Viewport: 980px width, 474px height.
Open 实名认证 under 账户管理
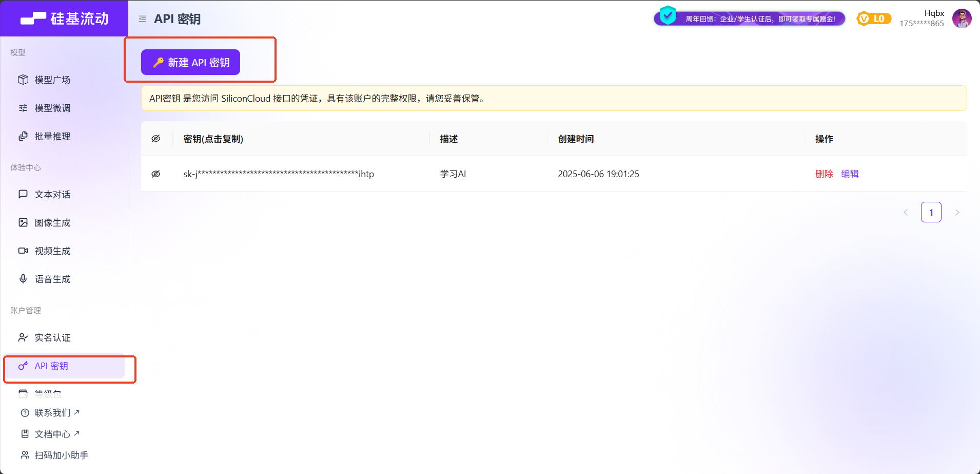pos(53,337)
